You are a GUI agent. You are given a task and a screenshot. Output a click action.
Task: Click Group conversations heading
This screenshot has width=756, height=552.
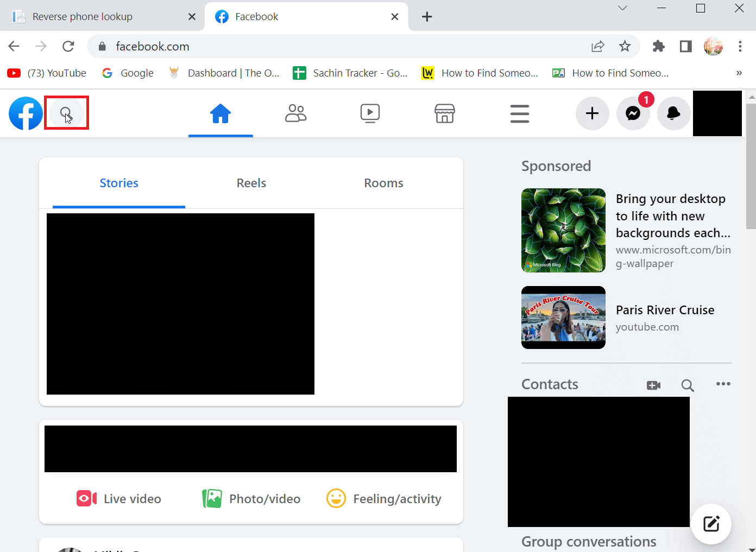(589, 542)
